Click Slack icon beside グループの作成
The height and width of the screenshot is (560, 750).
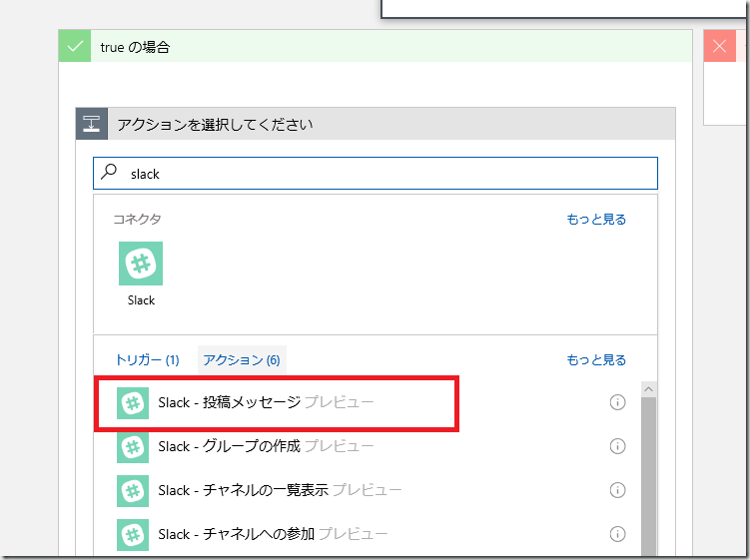click(x=133, y=446)
